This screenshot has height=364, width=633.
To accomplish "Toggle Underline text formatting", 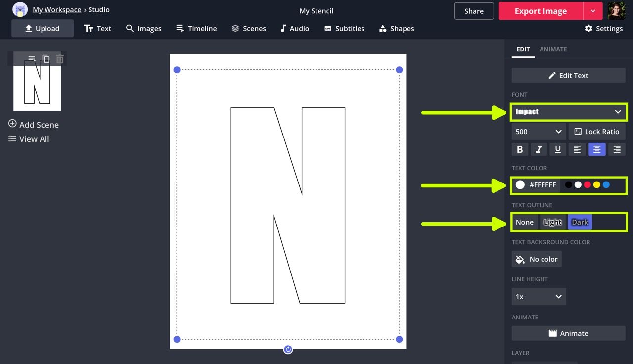I will (558, 149).
